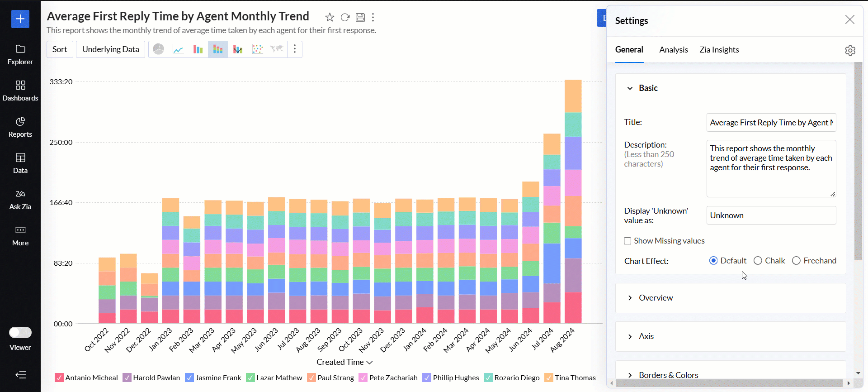Switch to line chart icon
868x392 pixels.
tap(178, 49)
